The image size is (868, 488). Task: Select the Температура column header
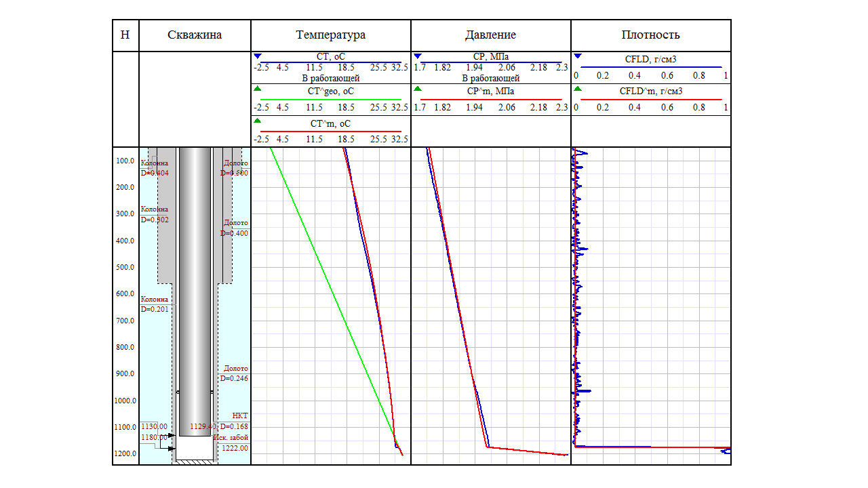[330, 35]
